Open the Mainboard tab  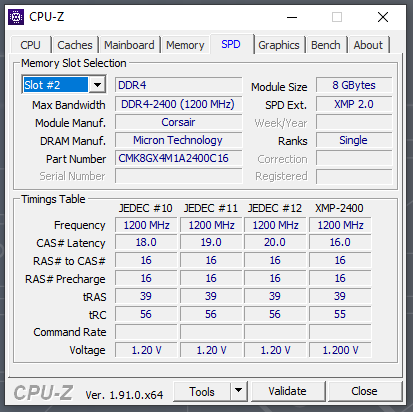coord(129,45)
